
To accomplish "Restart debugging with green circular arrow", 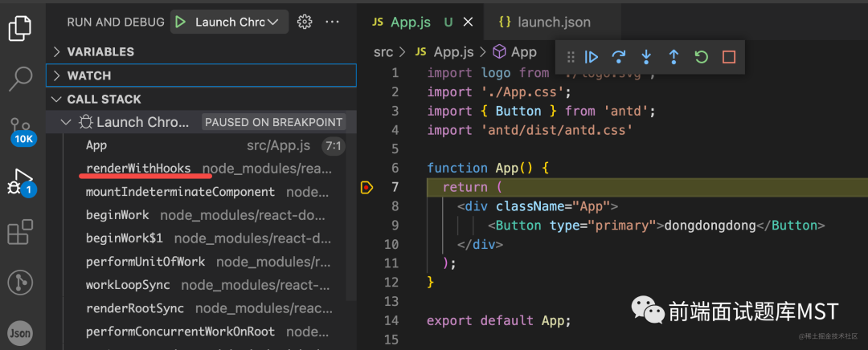I will (702, 57).
